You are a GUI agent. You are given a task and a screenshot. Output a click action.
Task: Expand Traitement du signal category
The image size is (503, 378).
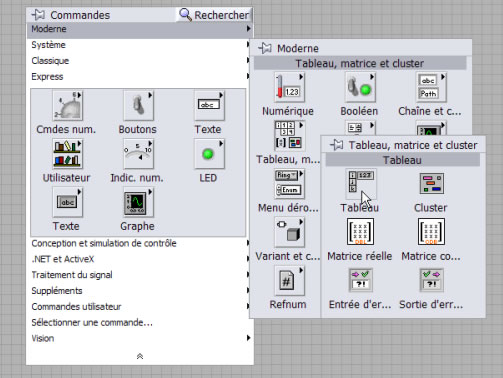[139, 275]
